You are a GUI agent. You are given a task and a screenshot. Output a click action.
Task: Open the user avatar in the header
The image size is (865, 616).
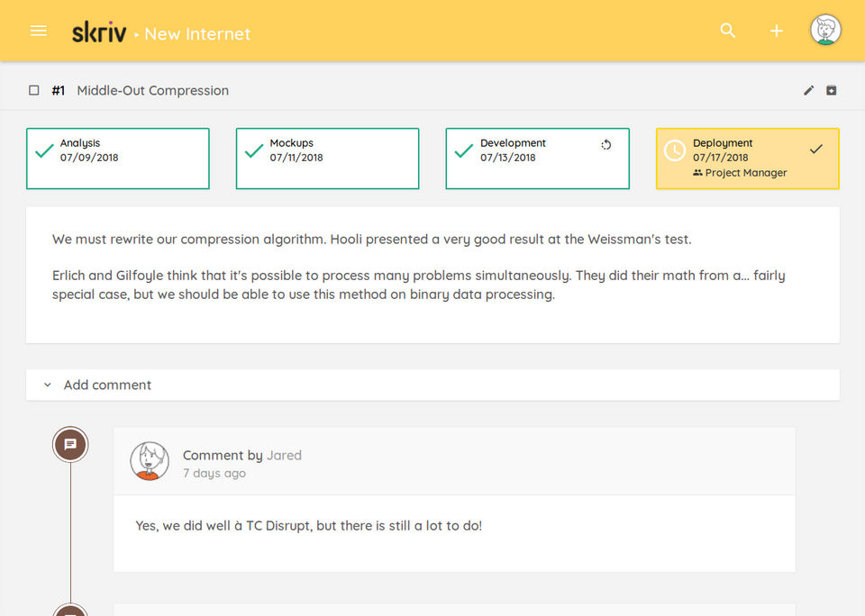pyautogui.click(x=825, y=30)
